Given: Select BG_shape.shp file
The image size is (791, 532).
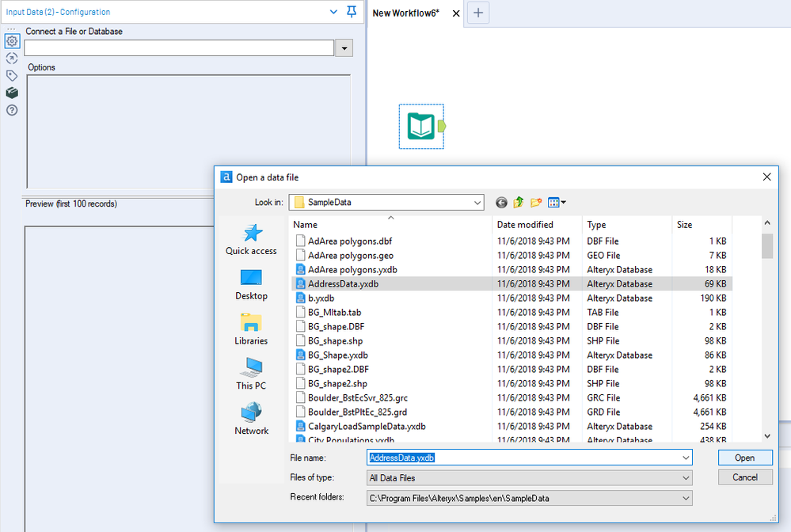Looking at the screenshot, I should [x=336, y=341].
